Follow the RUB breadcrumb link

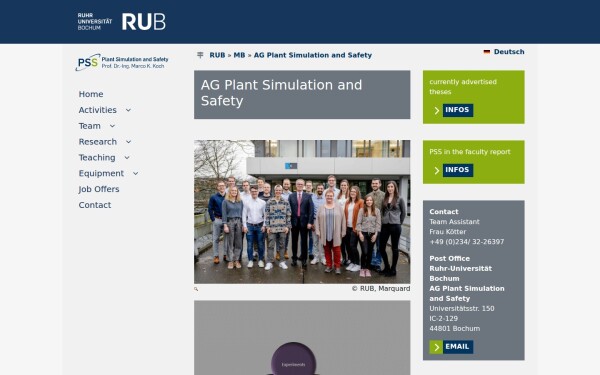tap(217, 55)
